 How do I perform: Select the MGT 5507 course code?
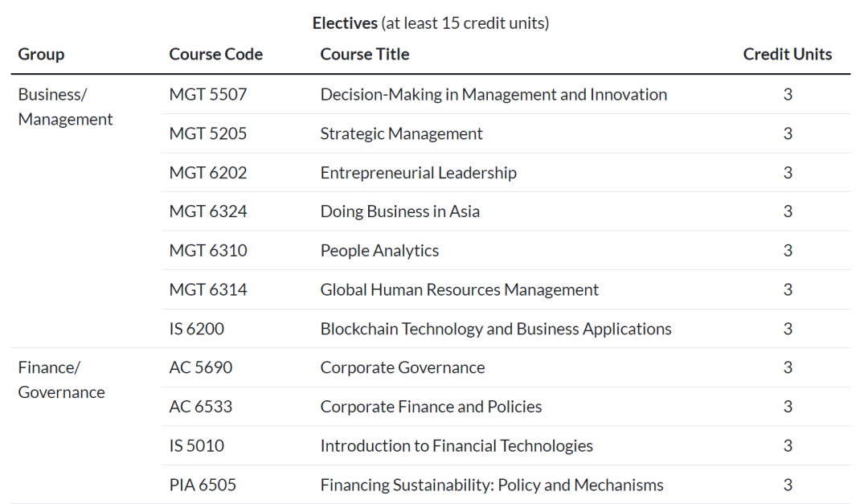point(208,95)
